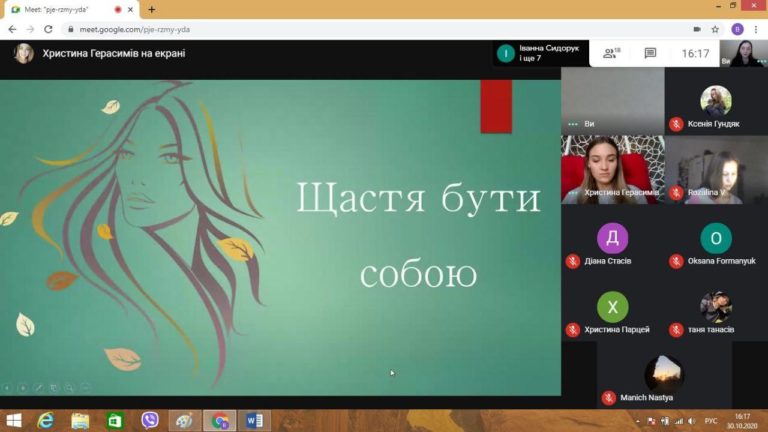Click the Chrome profile avatar icon
Image resolution: width=768 pixels, height=432 pixels.
click(737, 29)
